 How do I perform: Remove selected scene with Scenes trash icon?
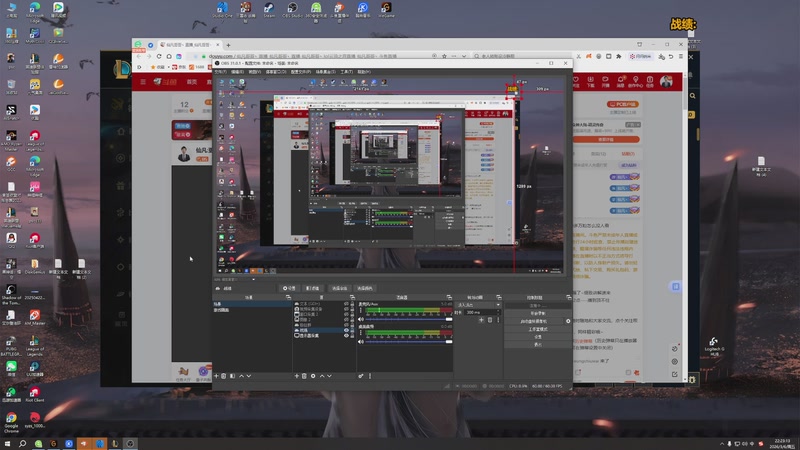223,376
